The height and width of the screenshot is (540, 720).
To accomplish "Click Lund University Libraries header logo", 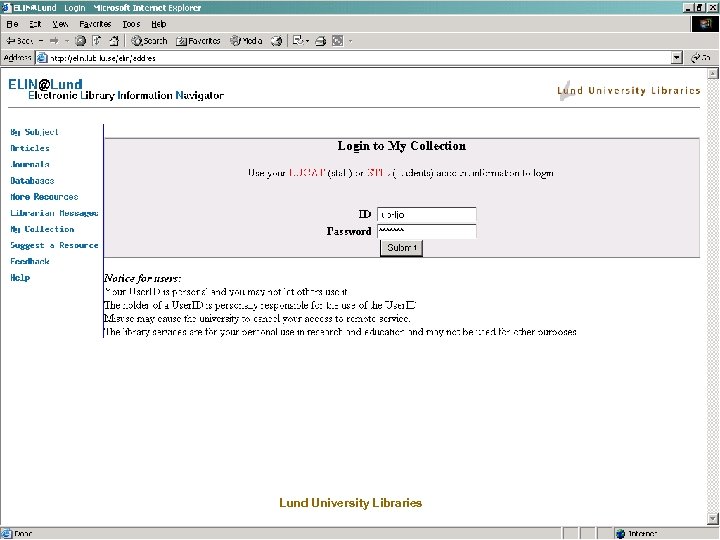I will (628, 90).
